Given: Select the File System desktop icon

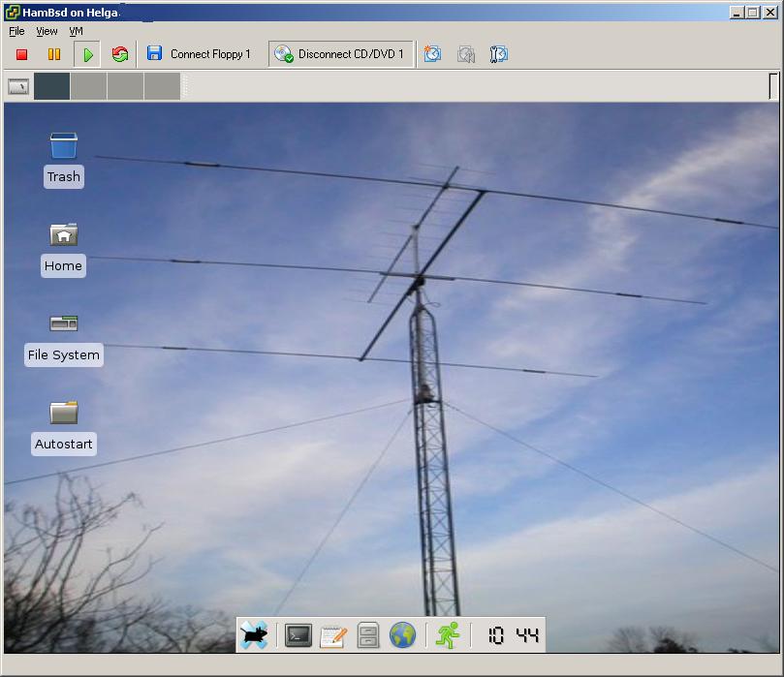Looking at the screenshot, I should [63, 324].
